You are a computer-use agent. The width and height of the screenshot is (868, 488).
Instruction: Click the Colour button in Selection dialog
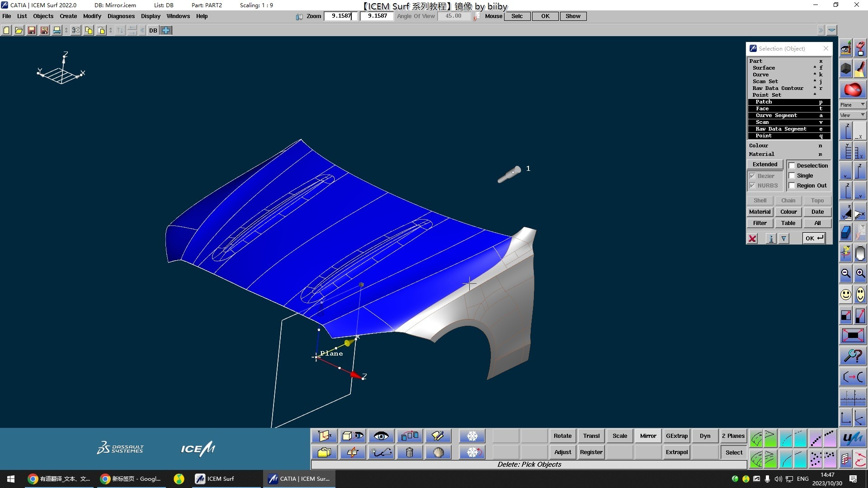[788, 212]
